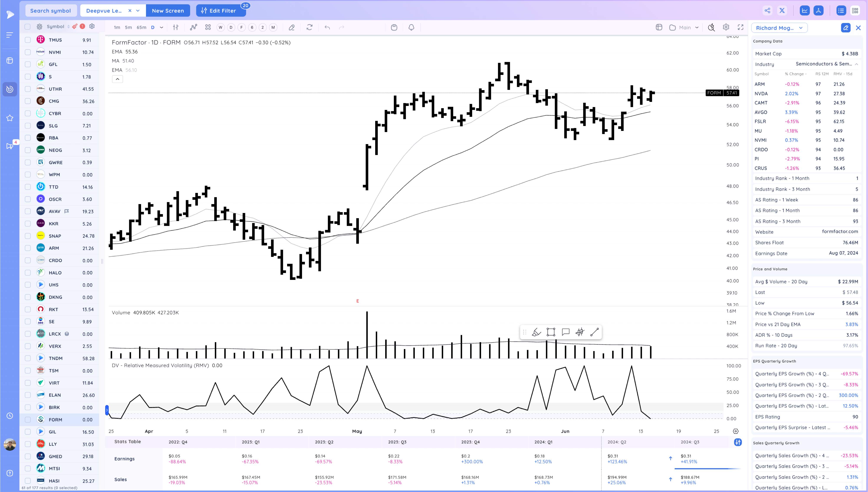Select the brush drawing tool in floating toolbar
This screenshot has width=868, height=492.
pyautogui.click(x=536, y=332)
